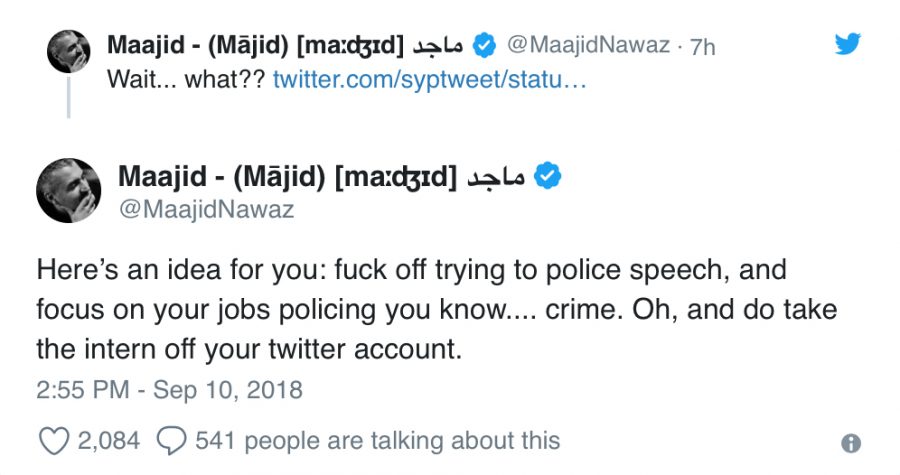The height and width of the screenshot is (475, 900).
Task: Open the info icon at bottom right
Action: click(851, 443)
